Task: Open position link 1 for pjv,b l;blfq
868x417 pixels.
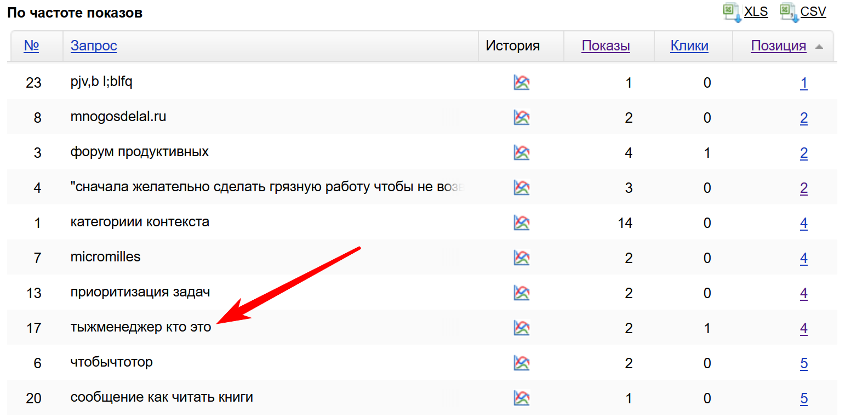Action: [803, 83]
